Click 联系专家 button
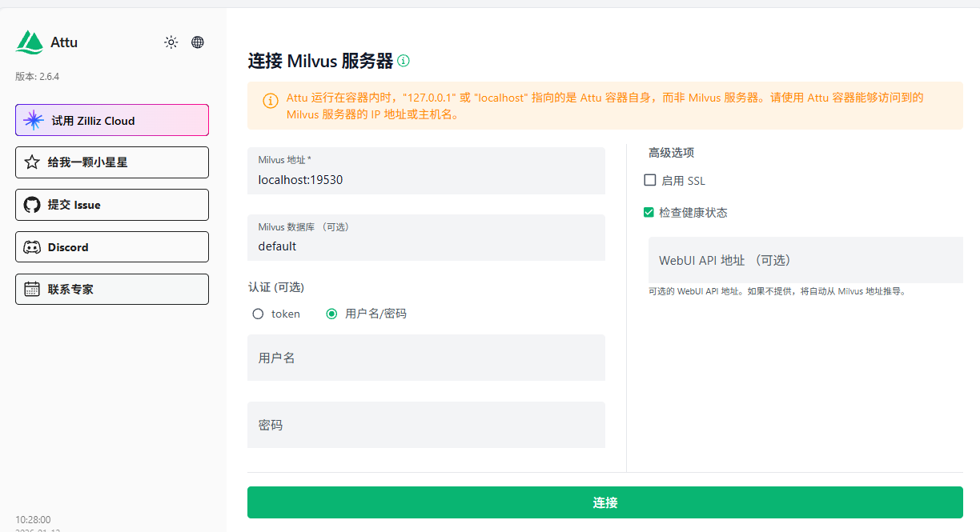The image size is (980, 532). (x=112, y=289)
